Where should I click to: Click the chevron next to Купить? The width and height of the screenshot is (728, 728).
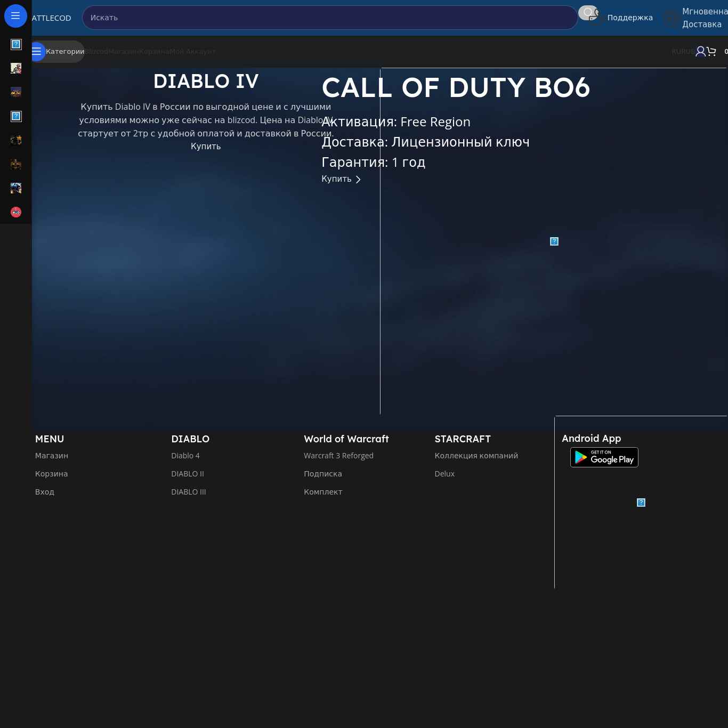click(x=358, y=180)
